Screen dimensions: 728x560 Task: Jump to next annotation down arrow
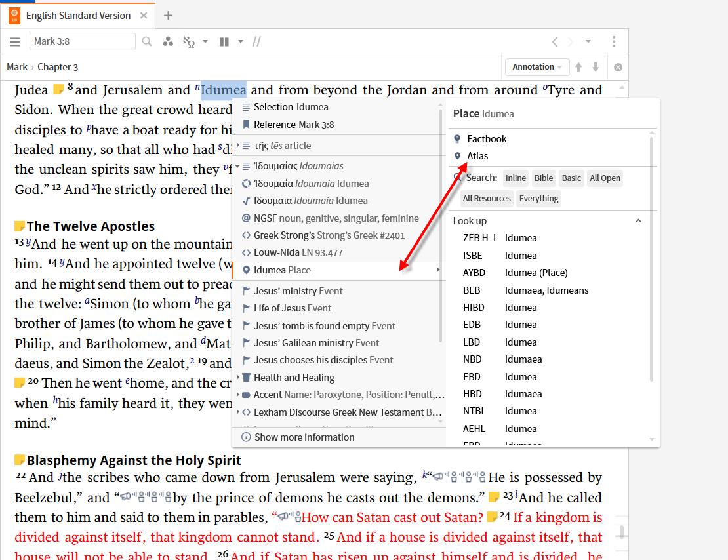point(596,68)
